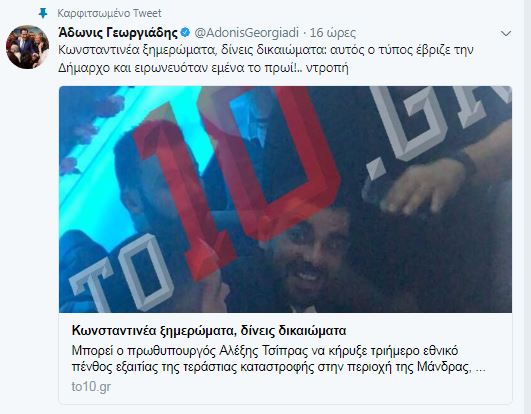This screenshot has width=531, height=414.
Task: Select the 'Καρφιτσωμένο Tweet' label
Action: (x=109, y=13)
